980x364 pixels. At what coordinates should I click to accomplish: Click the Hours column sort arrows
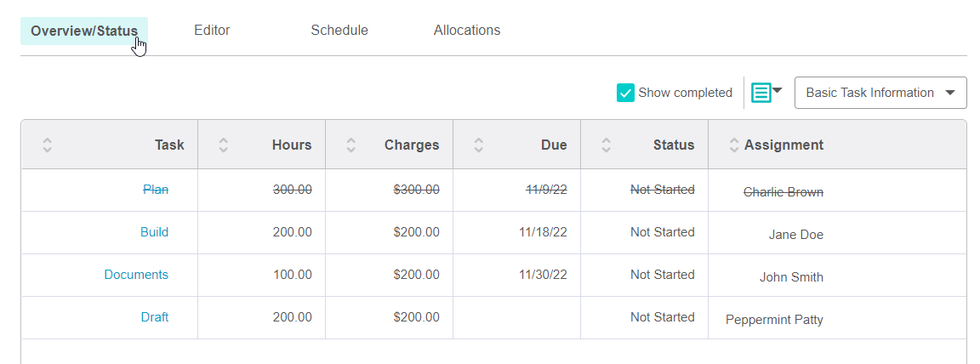[224, 145]
